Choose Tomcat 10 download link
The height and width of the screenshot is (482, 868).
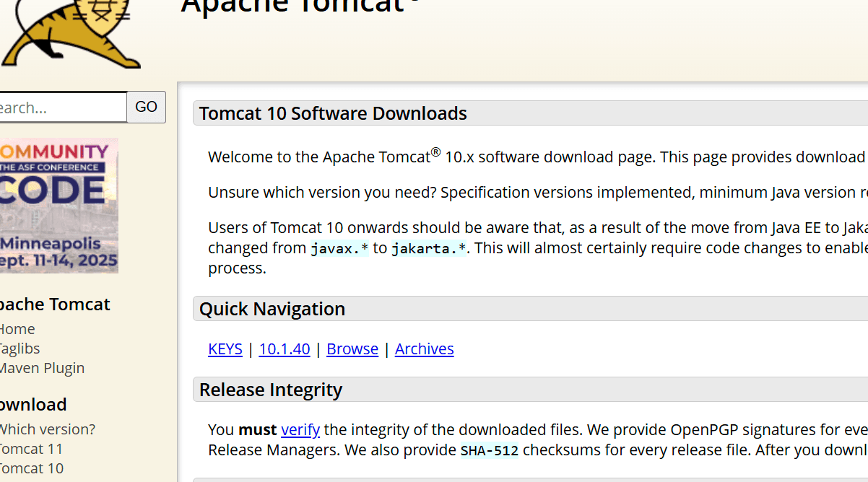click(31, 468)
